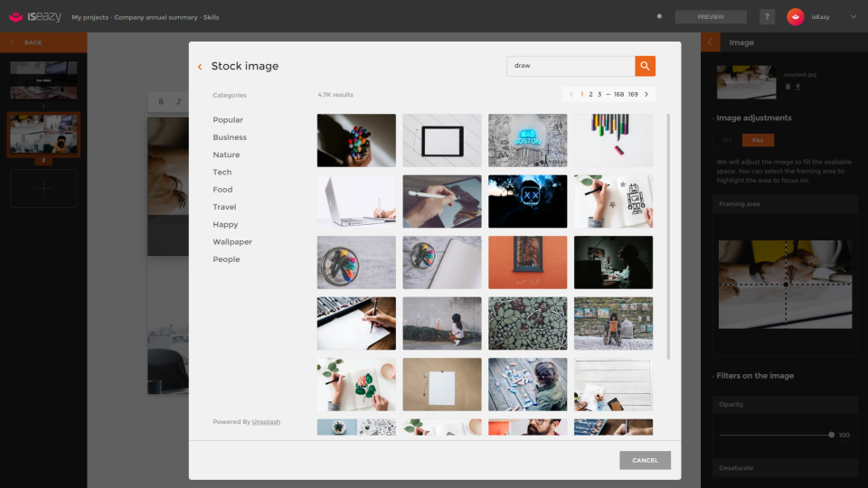This screenshot has width=868, height=488.
Task: Open the help question mark icon
Action: [x=767, y=16]
